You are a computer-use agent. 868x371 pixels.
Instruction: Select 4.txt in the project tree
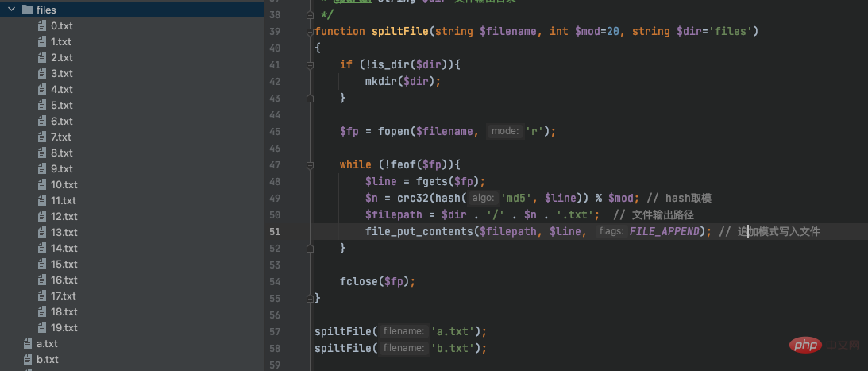tap(61, 89)
